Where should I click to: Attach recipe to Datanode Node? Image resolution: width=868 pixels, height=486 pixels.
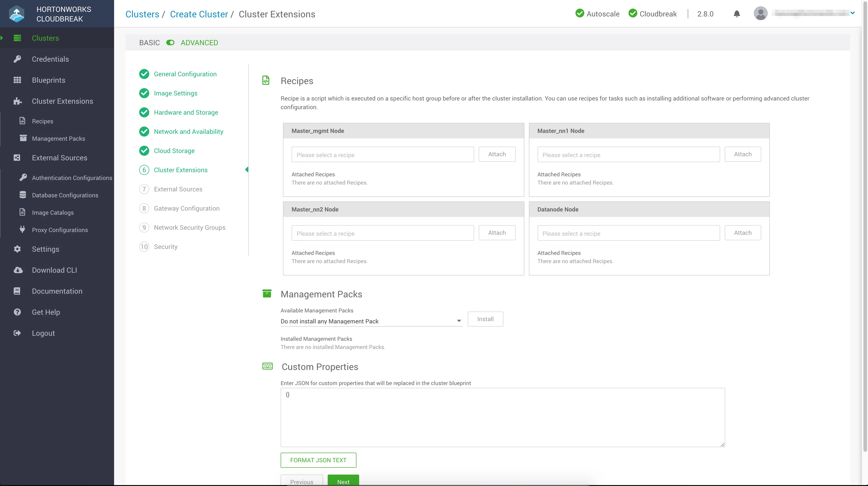tap(743, 233)
